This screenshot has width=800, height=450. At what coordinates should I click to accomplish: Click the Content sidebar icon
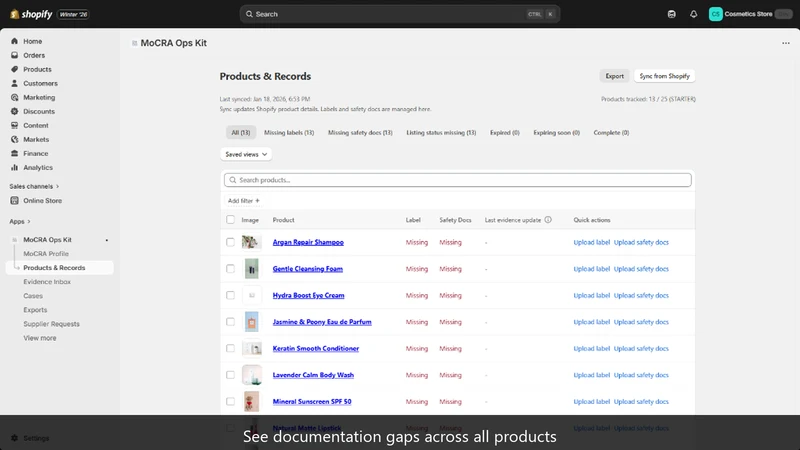(x=14, y=126)
